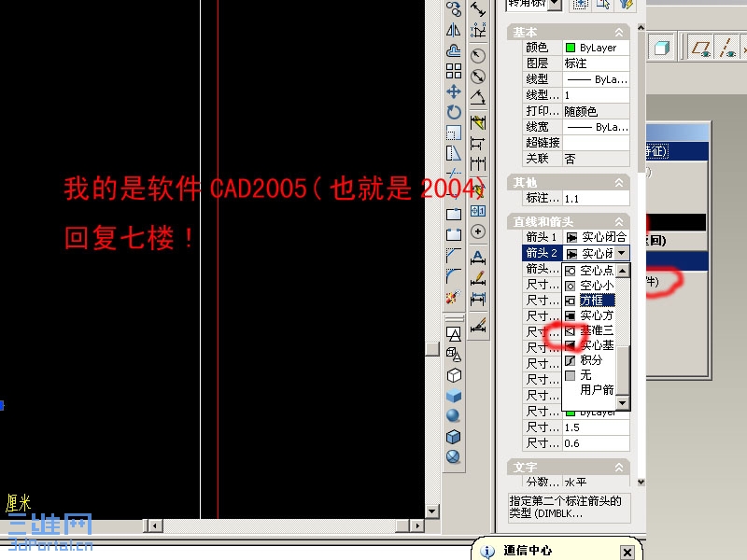Select the Scale tool
The height and width of the screenshot is (560, 747).
pyautogui.click(x=454, y=133)
